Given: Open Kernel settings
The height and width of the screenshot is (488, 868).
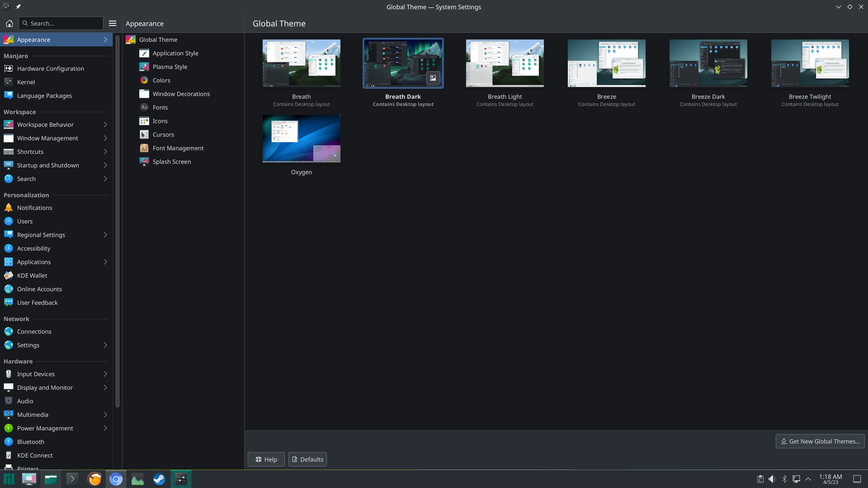Looking at the screenshot, I should coord(56,82).
